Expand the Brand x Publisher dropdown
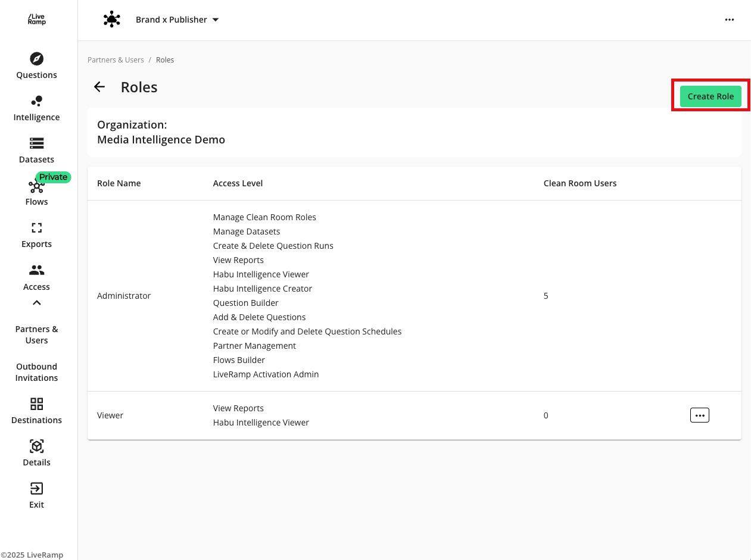This screenshot has height=560, width=751. (216, 20)
